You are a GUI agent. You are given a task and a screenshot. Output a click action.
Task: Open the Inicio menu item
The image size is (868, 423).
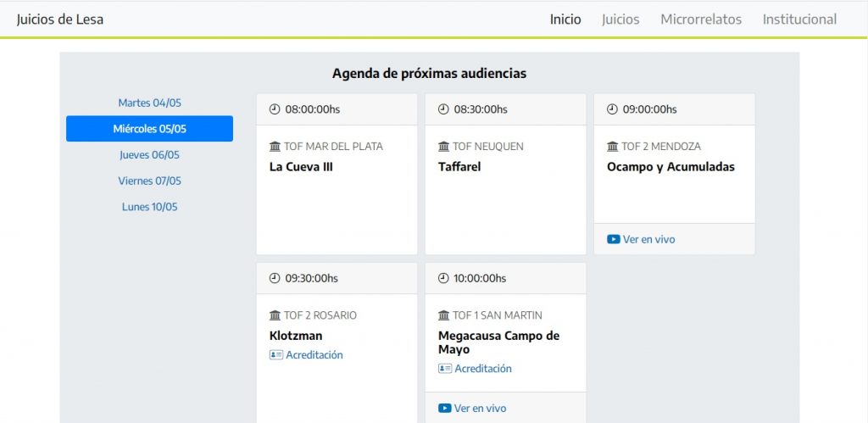coord(565,19)
